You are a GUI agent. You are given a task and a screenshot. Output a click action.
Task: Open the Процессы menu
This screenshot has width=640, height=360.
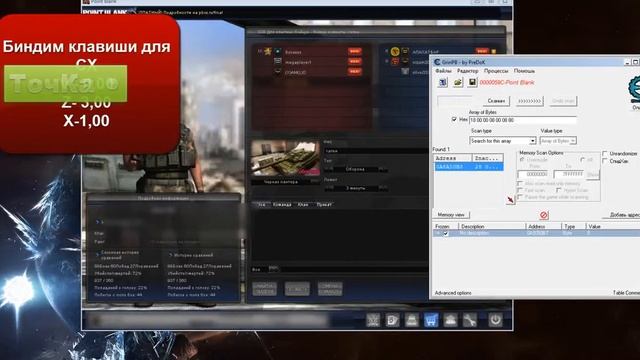496,71
